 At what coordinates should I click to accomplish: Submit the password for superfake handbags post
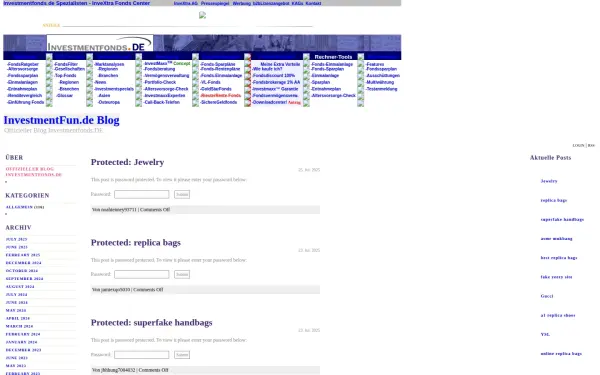(x=182, y=355)
